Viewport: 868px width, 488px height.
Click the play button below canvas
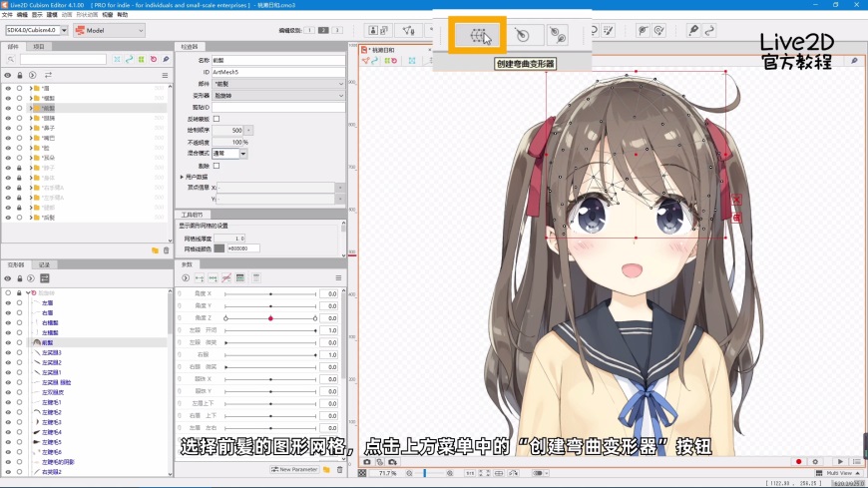pyautogui.click(x=840, y=461)
